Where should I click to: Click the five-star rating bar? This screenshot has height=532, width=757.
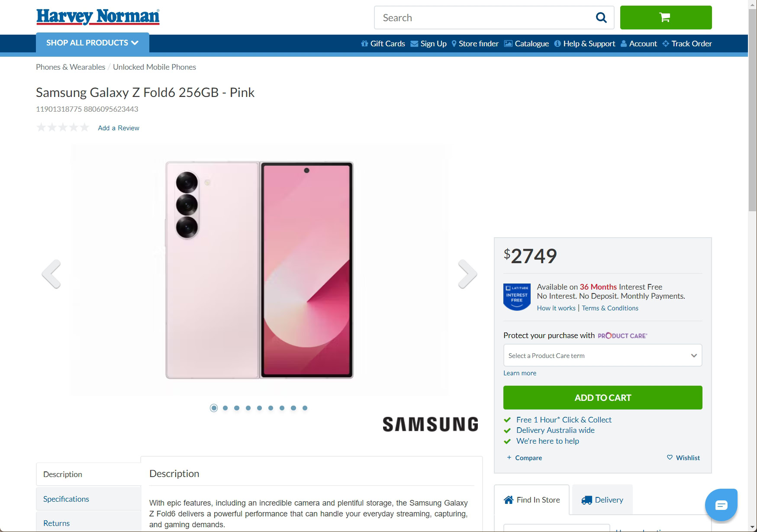(63, 128)
